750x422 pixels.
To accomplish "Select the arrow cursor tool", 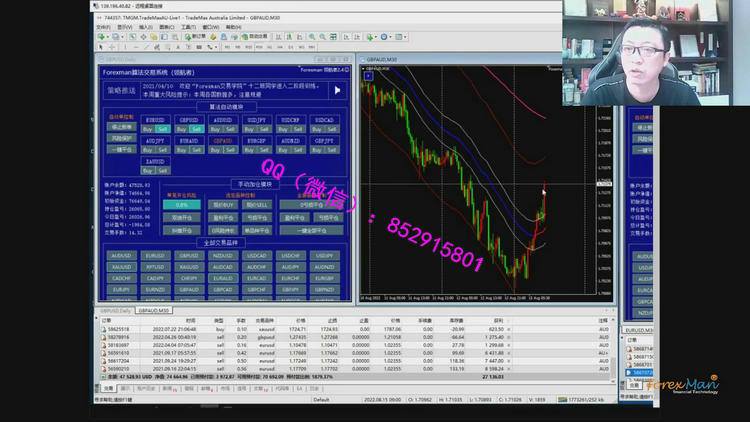I will tap(101, 46).
